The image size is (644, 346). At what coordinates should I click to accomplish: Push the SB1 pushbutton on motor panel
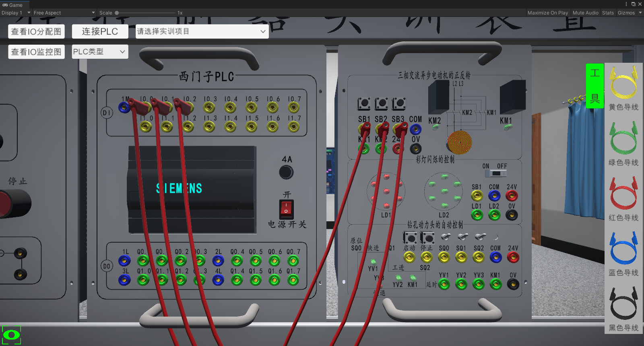pyautogui.click(x=364, y=104)
